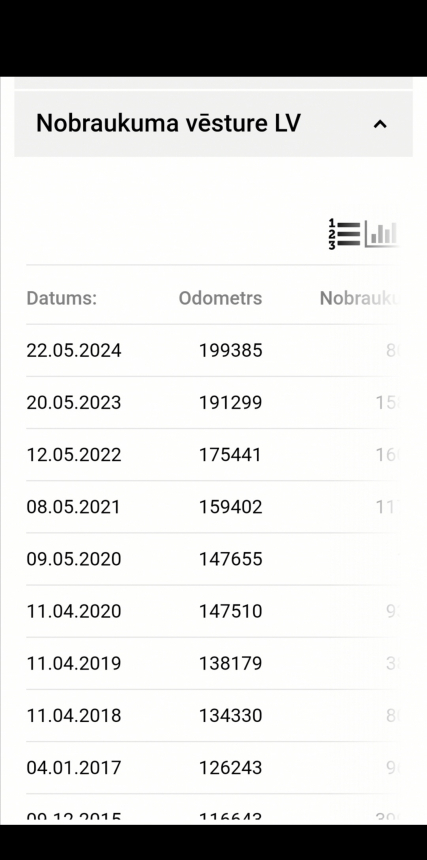
Task: Sort by the Odometrs column header
Action: click(x=220, y=298)
